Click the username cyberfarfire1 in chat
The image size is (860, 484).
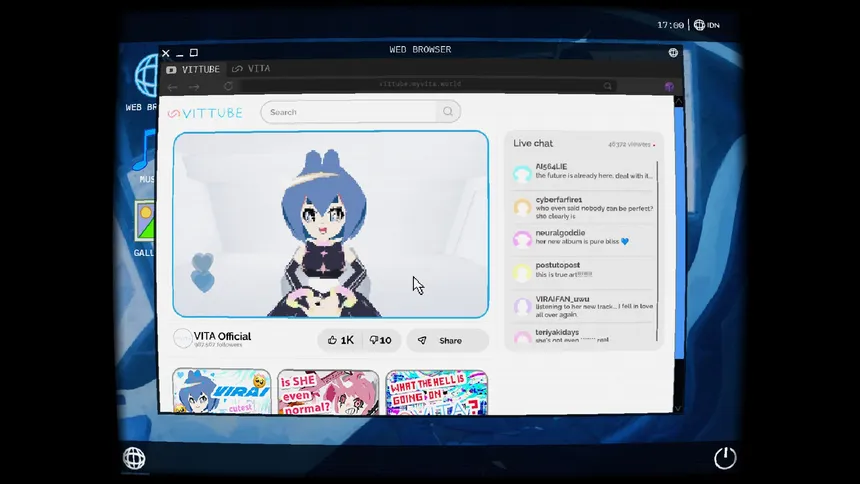point(559,200)
